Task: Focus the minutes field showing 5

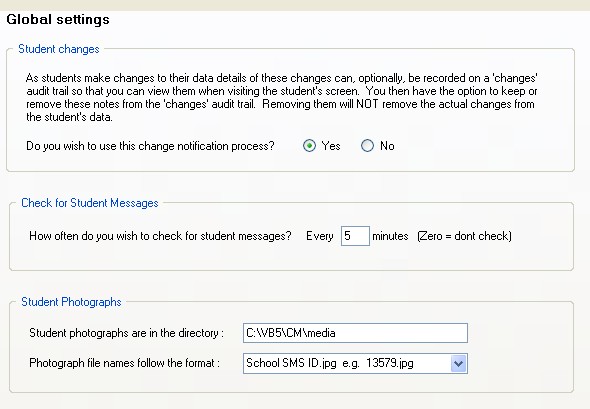Action: [355, 236]
